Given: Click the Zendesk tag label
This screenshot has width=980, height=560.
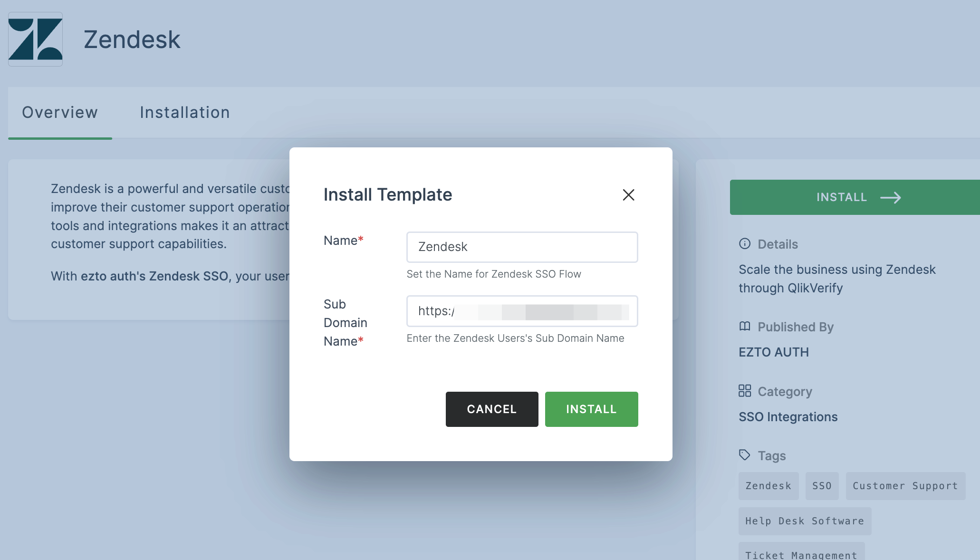Looking at the screenshot, I should (x=769, y=485).
